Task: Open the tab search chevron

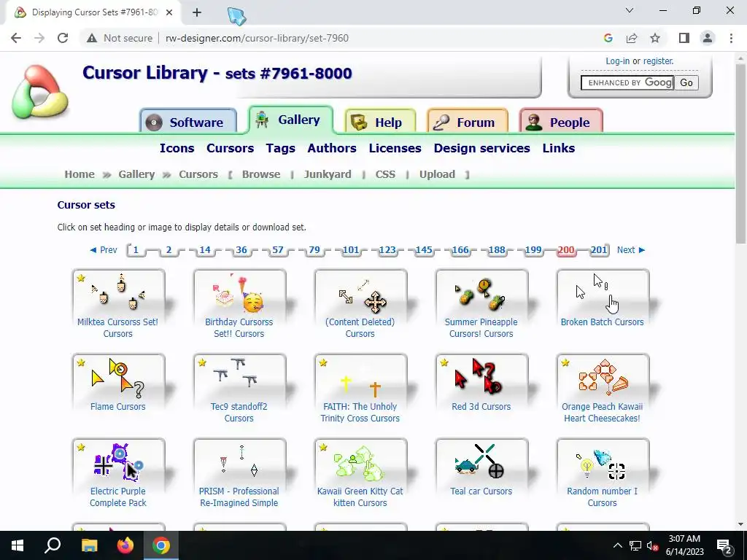Action: 630,10
